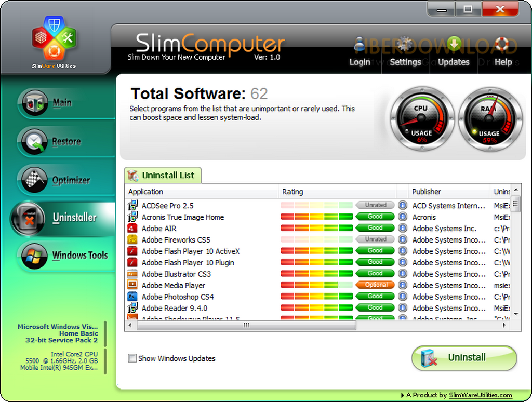532x402 pixels.
Task: Click the Unrated badge for Adobe Fireworks CS5
Action: coord(375,239)
